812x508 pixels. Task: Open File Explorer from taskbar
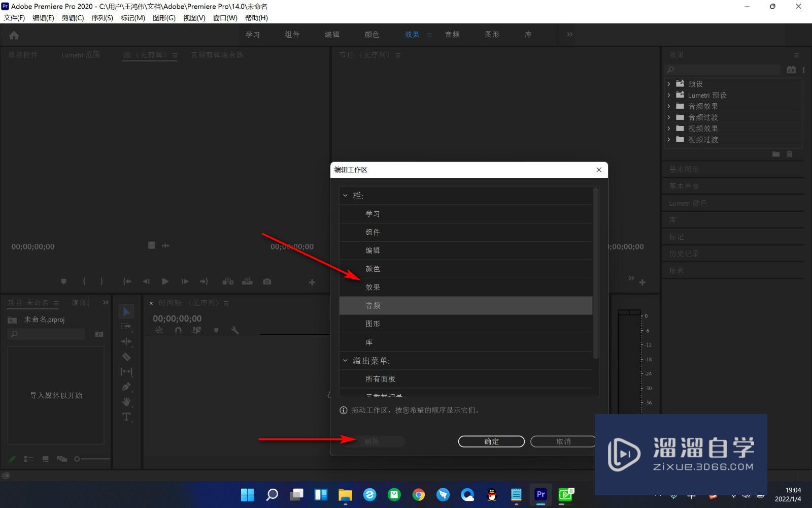tap(345, 494)
